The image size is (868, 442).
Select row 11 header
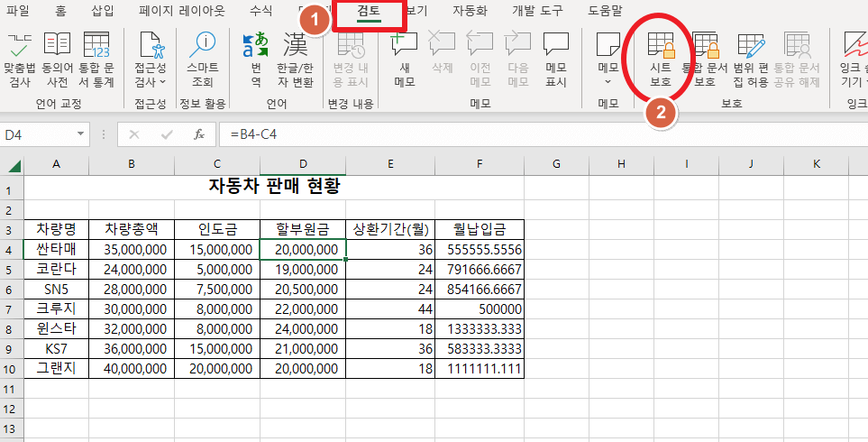point(12,389)
